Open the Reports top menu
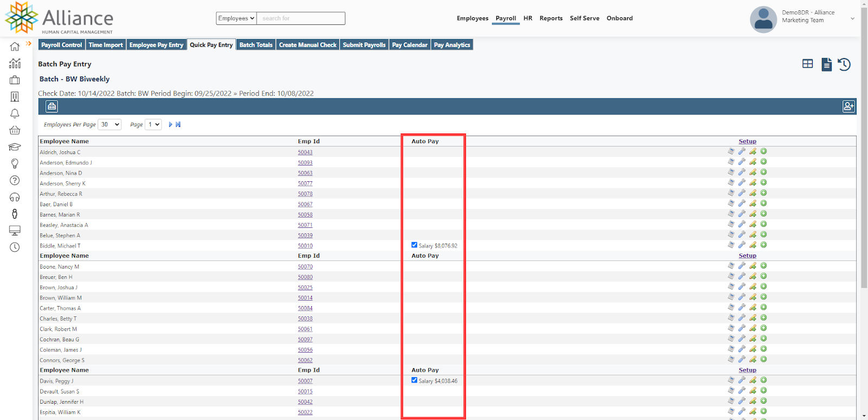Image resolution: width=868 pixels, height=420 pixels. tap(551, 18)
